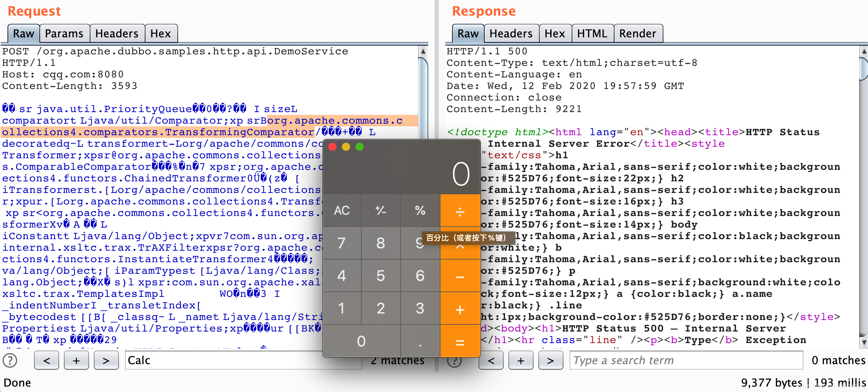Click the 'HTTP/1.1 500' response status line

click(487, 51)
